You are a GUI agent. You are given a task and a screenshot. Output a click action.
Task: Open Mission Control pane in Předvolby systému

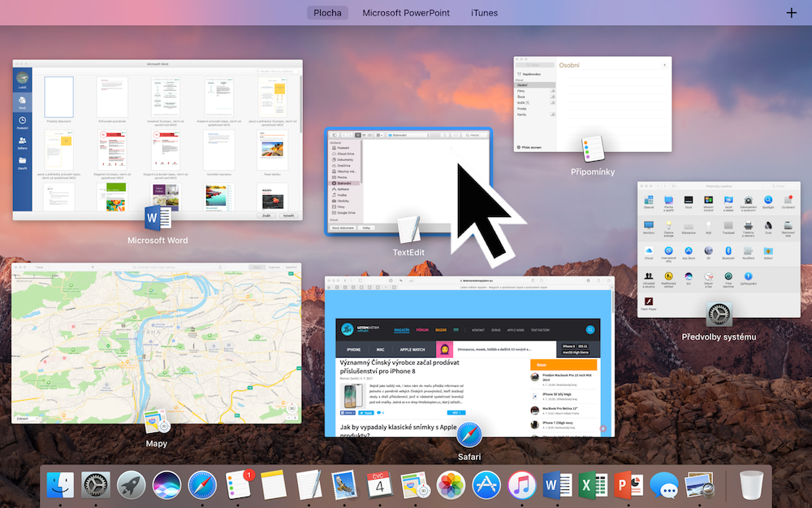pyautogui.click(x=708, y=202)
